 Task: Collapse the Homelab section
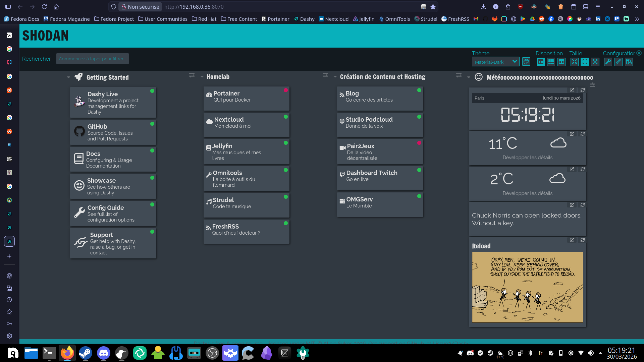[202, 77]
